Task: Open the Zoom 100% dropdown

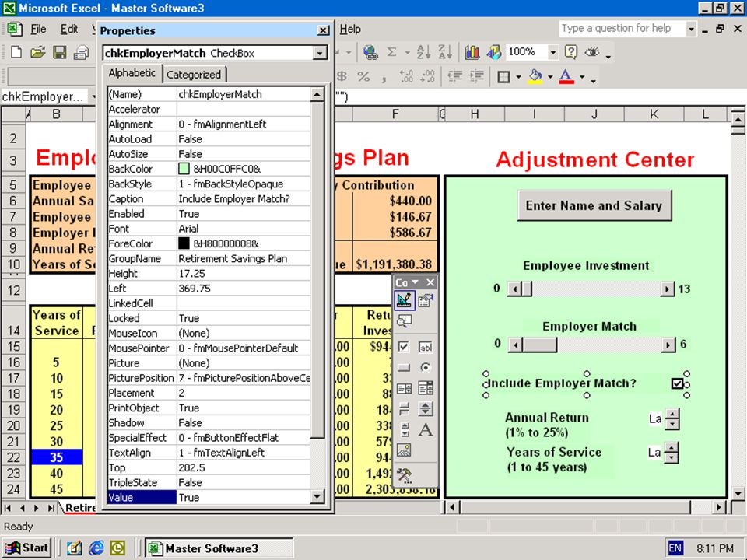Action: [x=552, y=52]
